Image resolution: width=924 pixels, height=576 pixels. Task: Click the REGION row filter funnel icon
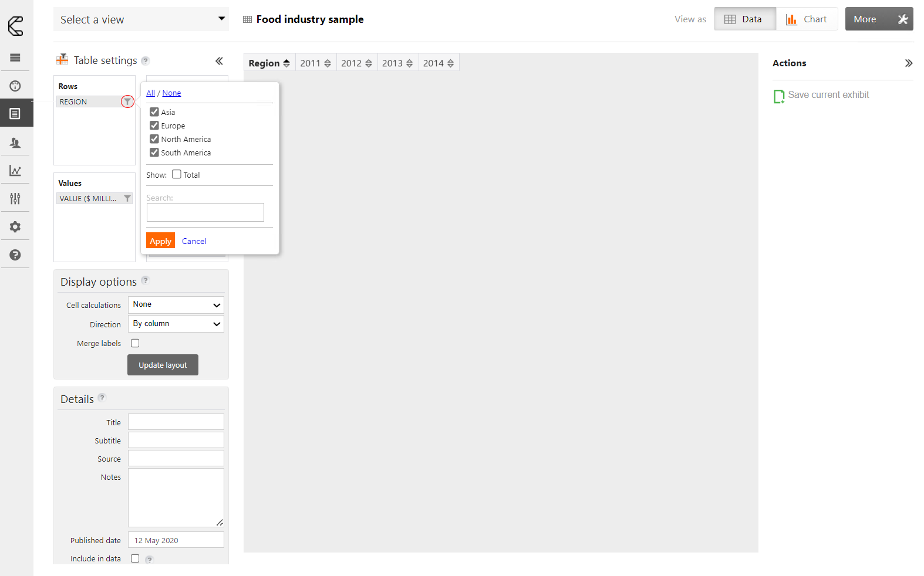pyautogui.click(x=127, y=101)
